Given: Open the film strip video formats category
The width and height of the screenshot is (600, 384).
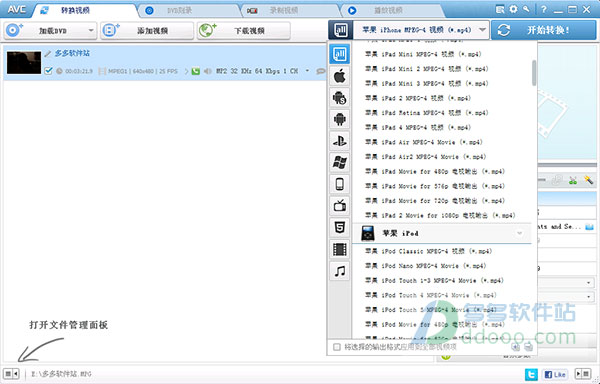Looking at the screenshot, I should 339,249.
